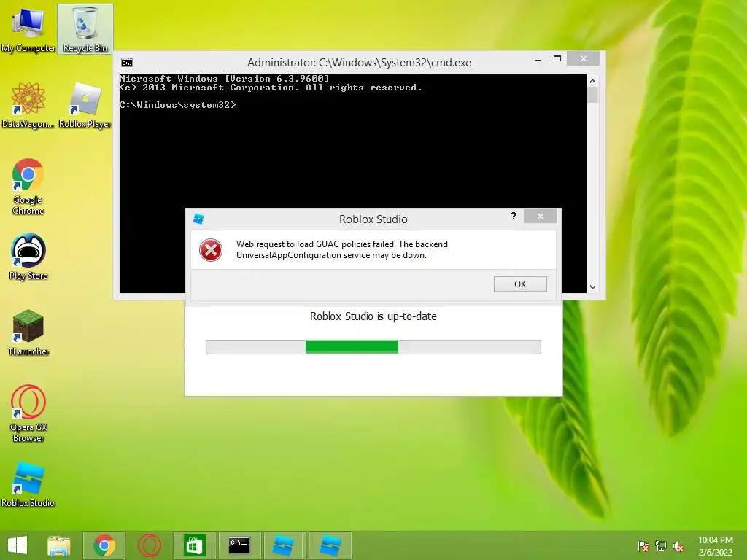Close the Roblox Studio error dialog
The width and height of the screenshot is (747, 560).
(541, 216)
